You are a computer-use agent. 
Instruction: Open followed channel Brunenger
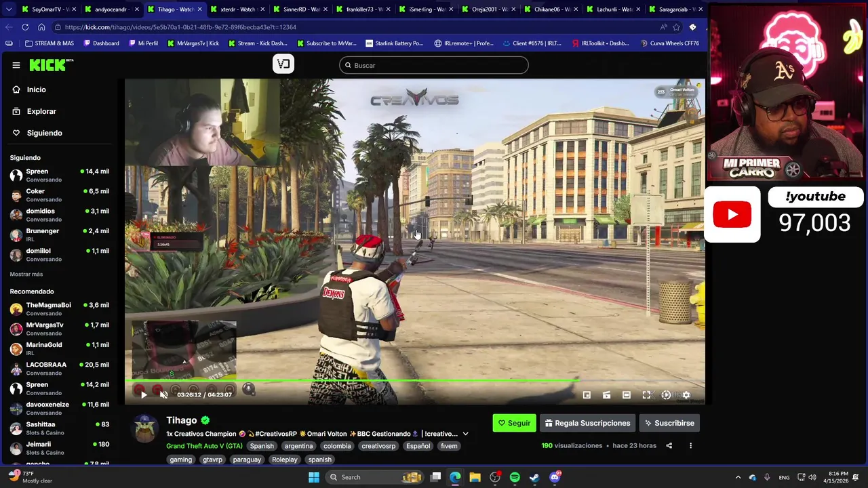click(60, 235)
